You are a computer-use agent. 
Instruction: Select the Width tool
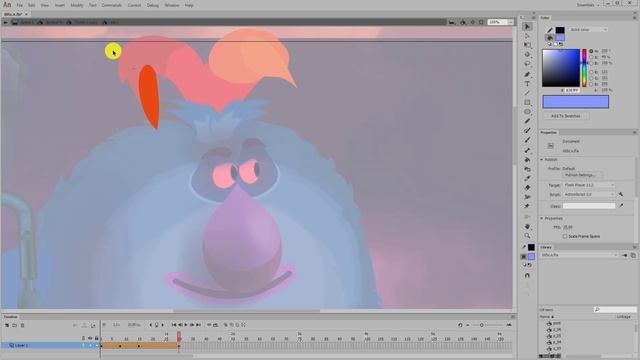pyautogui.click(x=527, y=197)
